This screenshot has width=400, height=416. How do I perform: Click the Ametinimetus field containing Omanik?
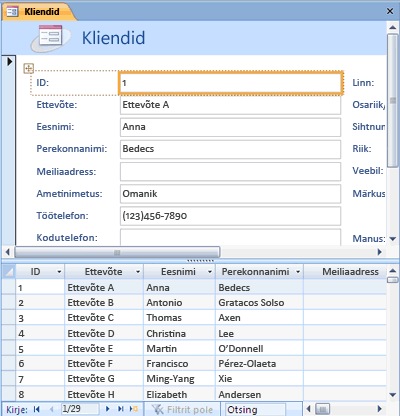click(x=230, y=194)
